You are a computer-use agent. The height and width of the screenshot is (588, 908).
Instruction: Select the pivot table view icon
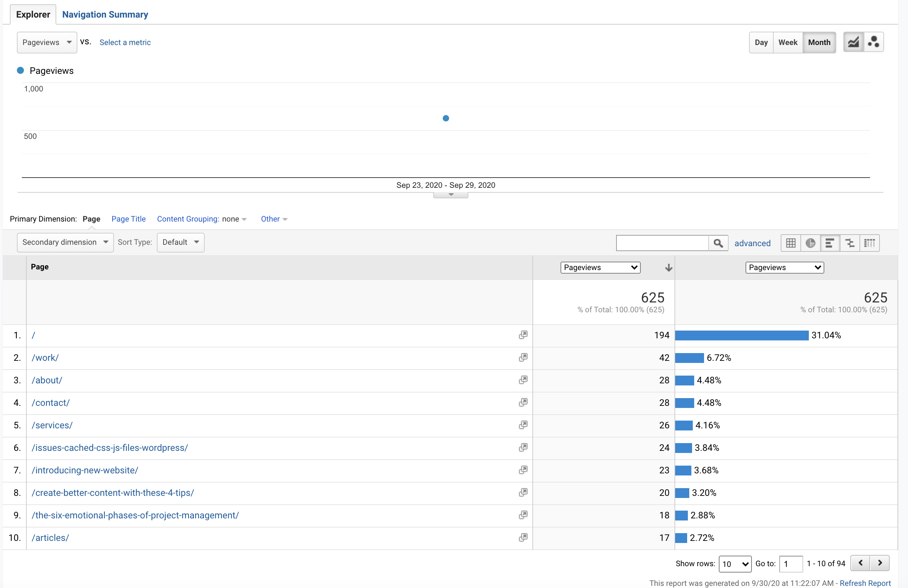870,243
